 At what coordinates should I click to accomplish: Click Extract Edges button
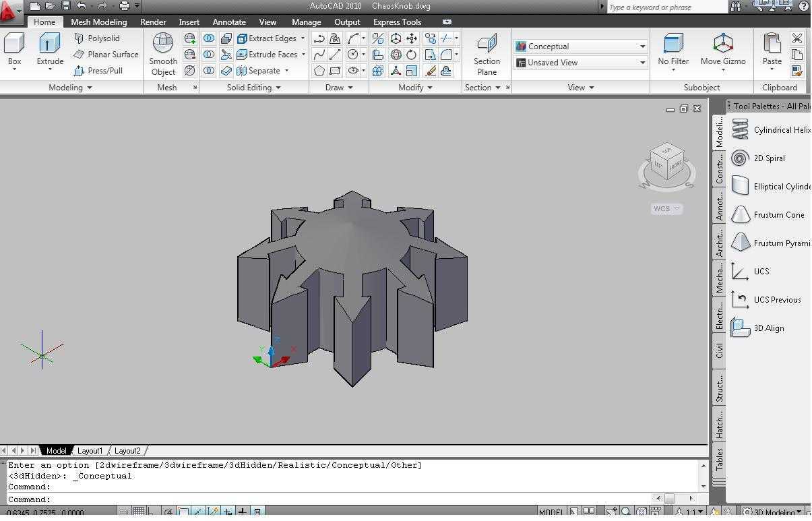[x=271, y=38]
